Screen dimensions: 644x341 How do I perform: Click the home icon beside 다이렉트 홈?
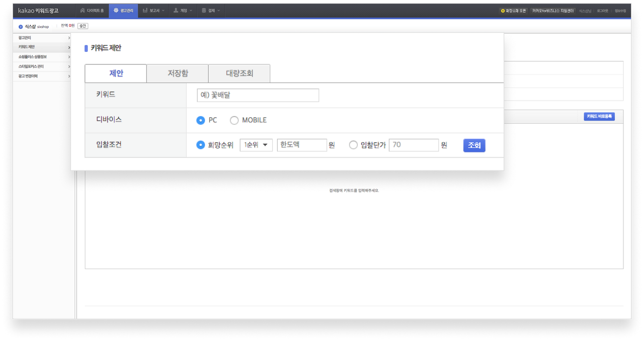[83, 11]
